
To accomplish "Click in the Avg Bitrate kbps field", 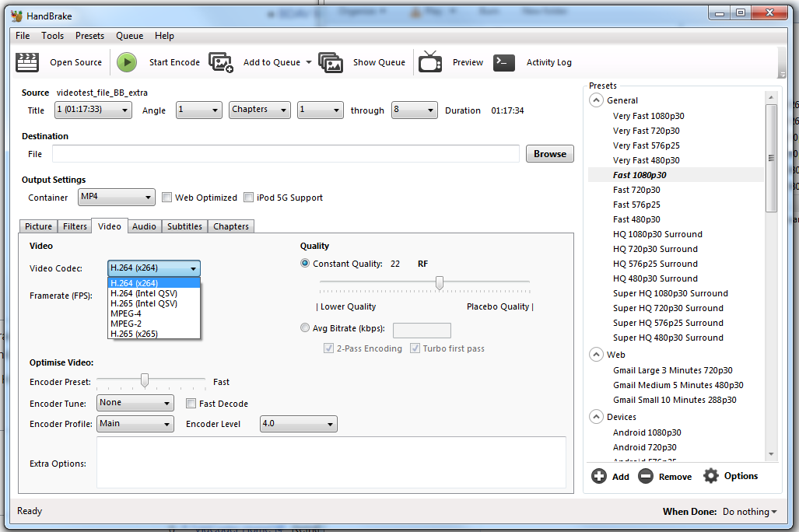I will pos(422,331).
